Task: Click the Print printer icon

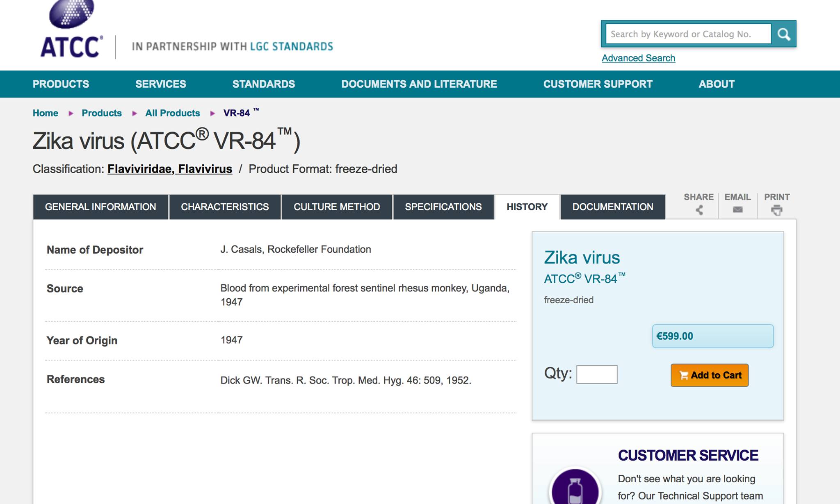Action: (776, 210)
